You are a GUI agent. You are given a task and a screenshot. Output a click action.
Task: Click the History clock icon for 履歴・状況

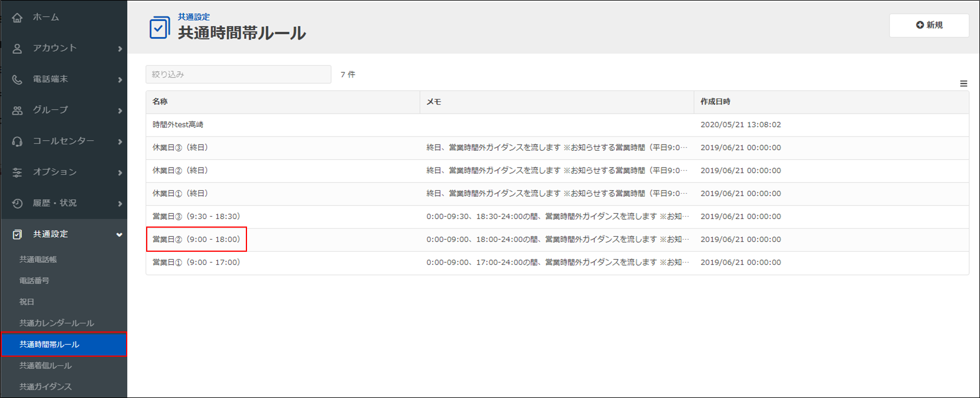(17, 204)
